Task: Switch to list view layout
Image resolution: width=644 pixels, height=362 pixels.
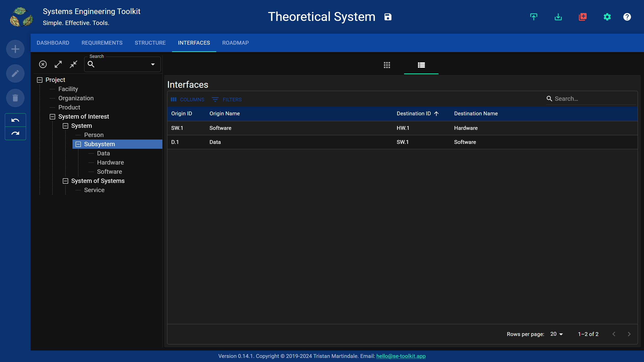Action: tap(421, 65)
